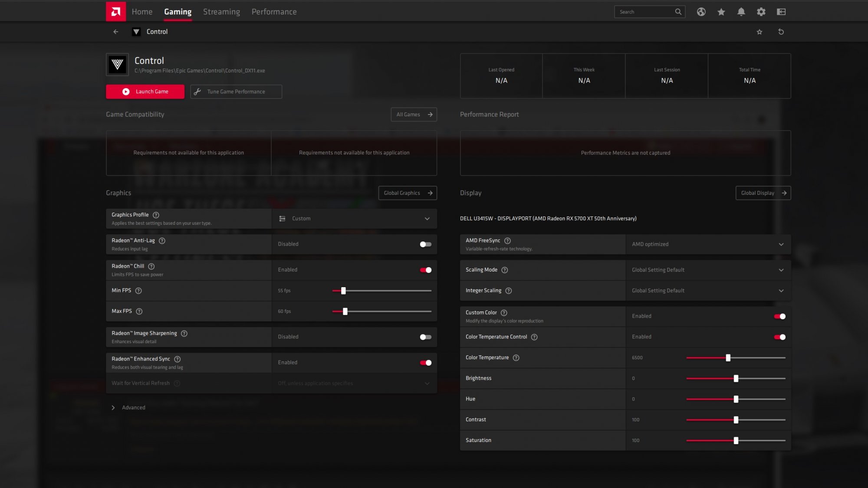The image size is (868, 488).
Task: Open settings gear icon
Action: tap(761, 12)
